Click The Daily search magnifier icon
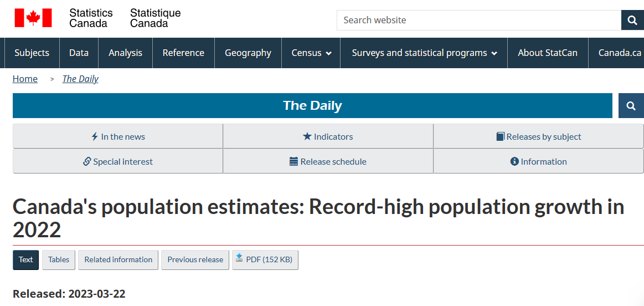 [x=631, y=106]
